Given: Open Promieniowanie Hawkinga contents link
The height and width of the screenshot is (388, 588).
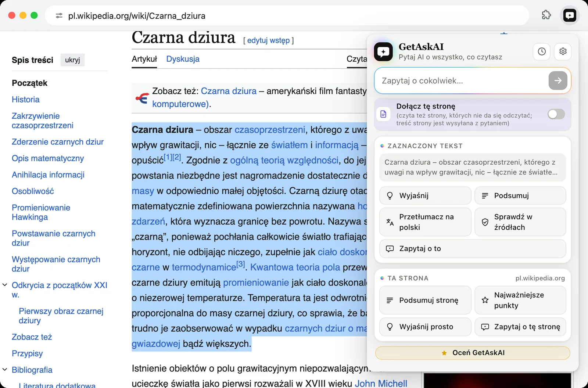Looking at the screenshot, I should (41, 212).
